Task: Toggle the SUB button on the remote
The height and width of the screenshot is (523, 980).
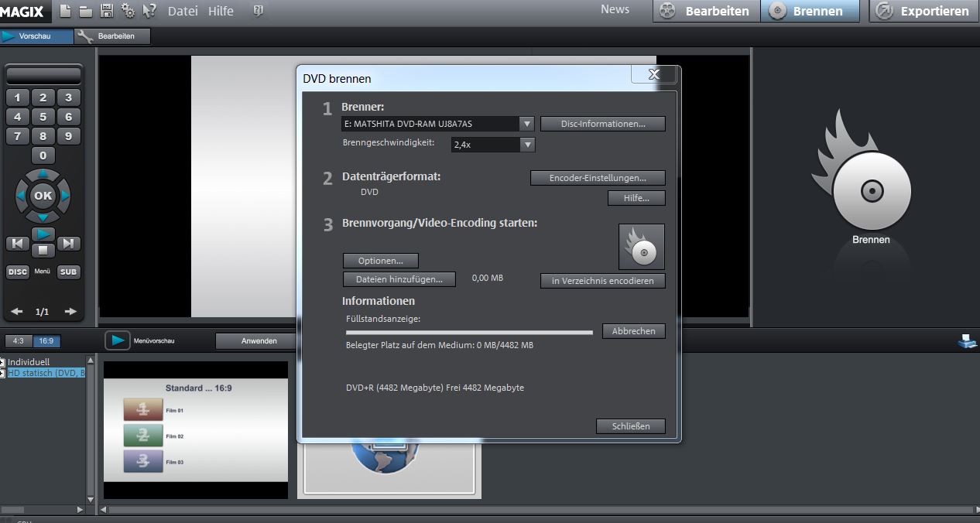Action: tap(68, 272)
